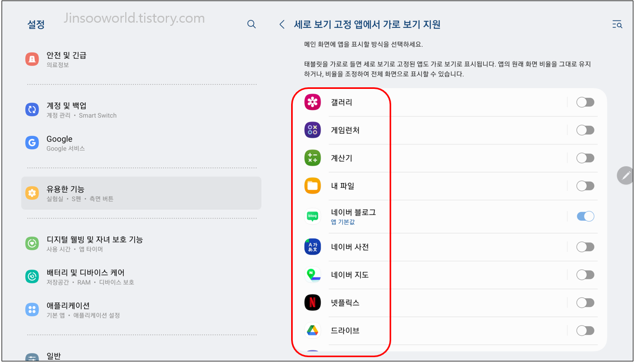The width and height of the screenshot is (636, 364).
Task: Click the 게임런처 app name
Action: pyautogui.click(x=345, y=130)
